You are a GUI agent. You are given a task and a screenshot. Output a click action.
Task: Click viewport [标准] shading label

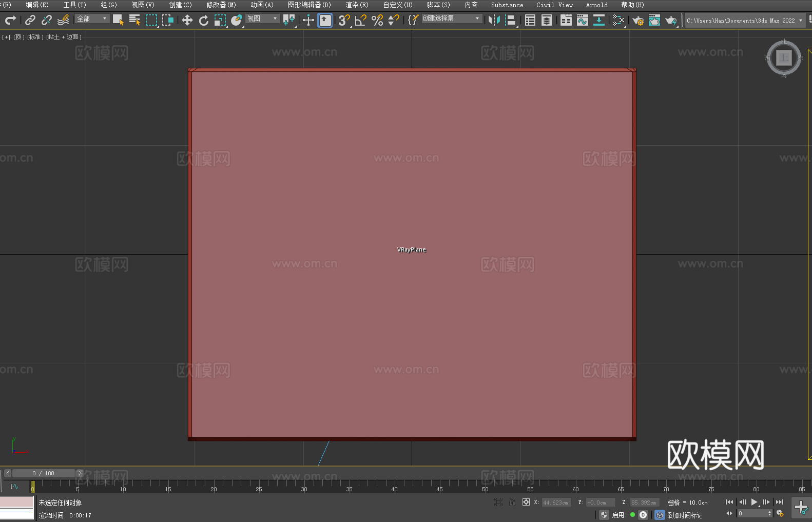(x=35, y=37)
